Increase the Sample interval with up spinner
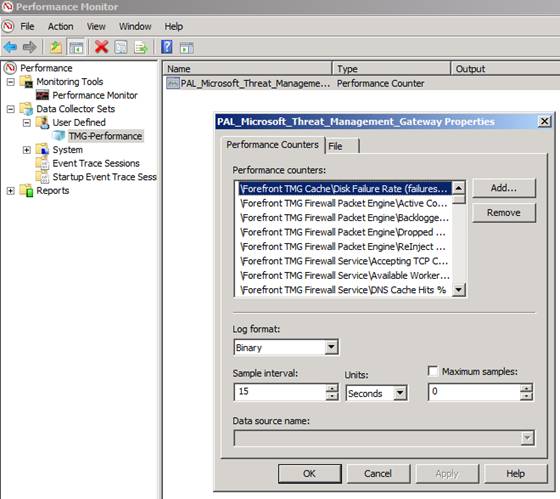This screenshot has height=499, width=560. click(332, 388)
